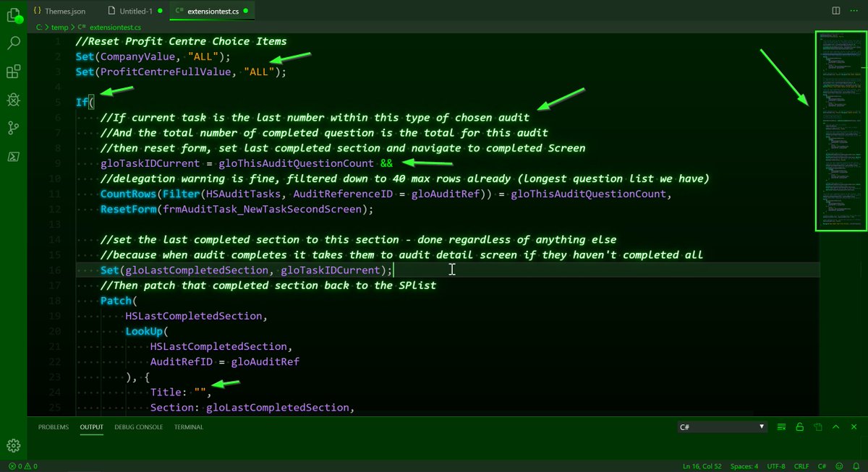Click the Section: text on line 25

click(x=174, y=408)
